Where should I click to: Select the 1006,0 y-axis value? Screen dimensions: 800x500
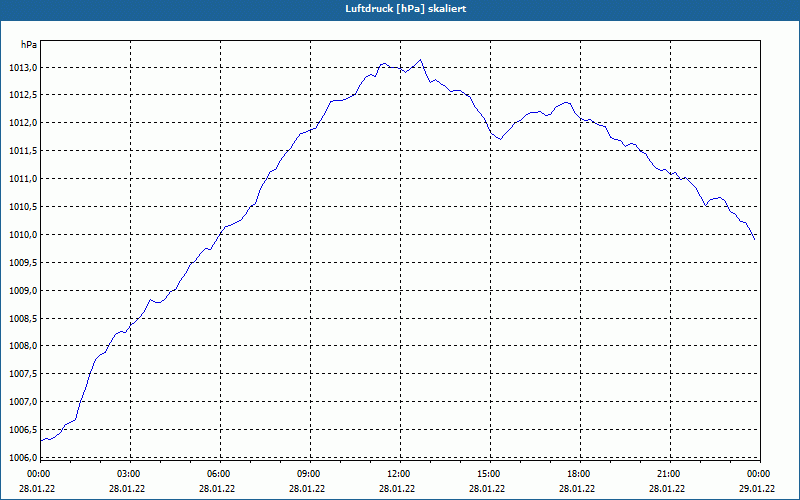click(x=23, y=457)
